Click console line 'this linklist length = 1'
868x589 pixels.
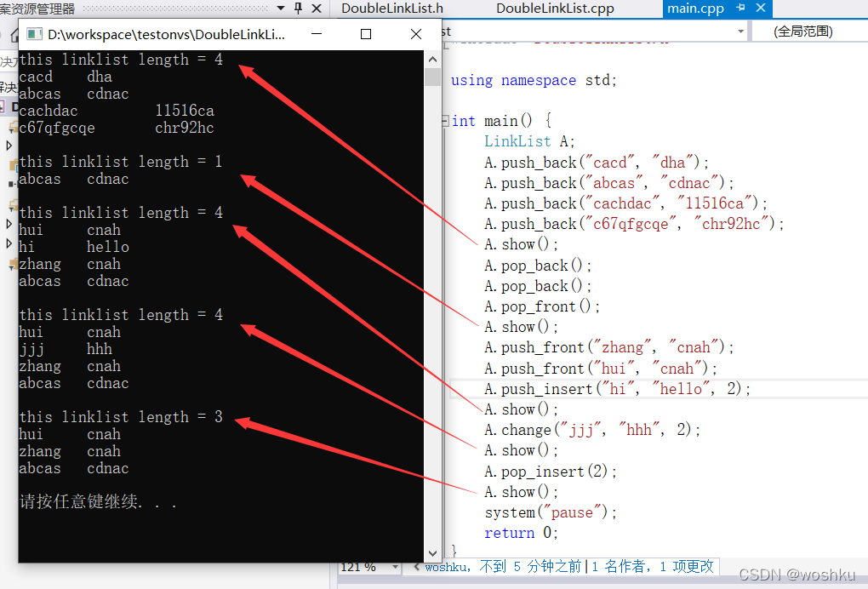coord(121,162)
